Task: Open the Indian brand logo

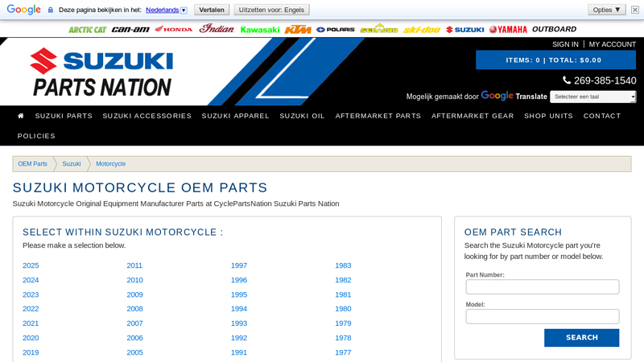Action: tap(217, 29)
